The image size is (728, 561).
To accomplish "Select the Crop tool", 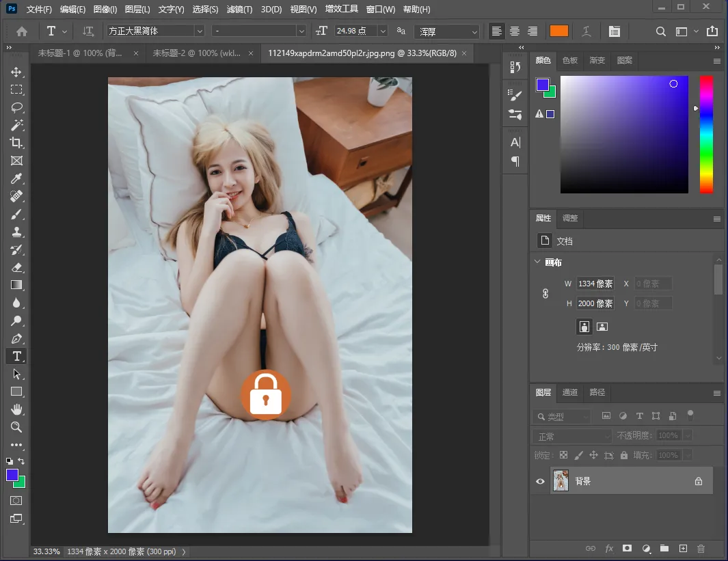I will (16, 143).
